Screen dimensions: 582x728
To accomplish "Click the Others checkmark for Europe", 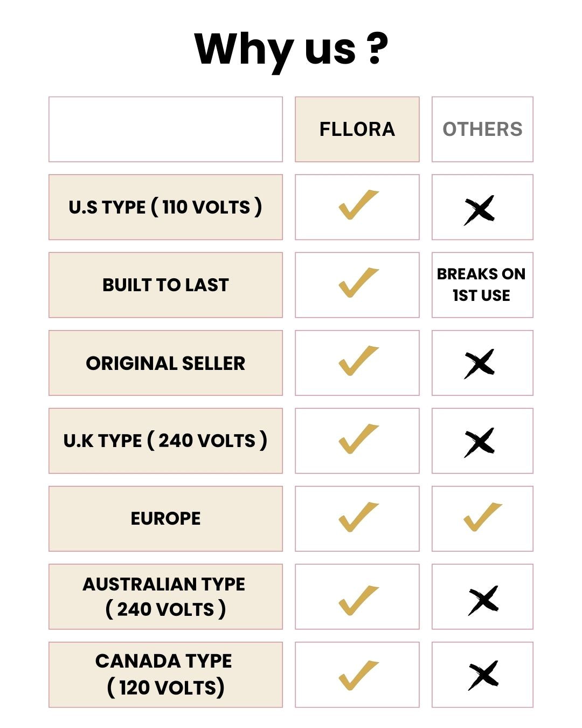I will [482, 517].
